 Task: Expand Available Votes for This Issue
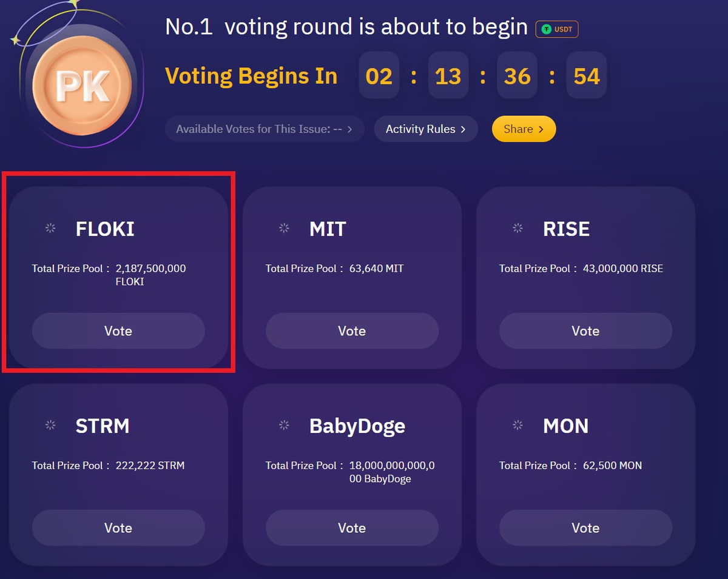[x=265, y=129]
